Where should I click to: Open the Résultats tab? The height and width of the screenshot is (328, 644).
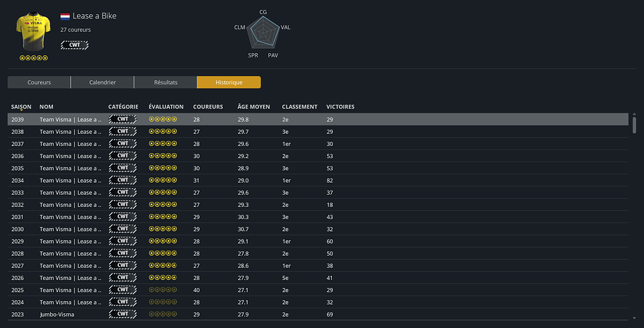pyautogui.click(x=166, y=82)
